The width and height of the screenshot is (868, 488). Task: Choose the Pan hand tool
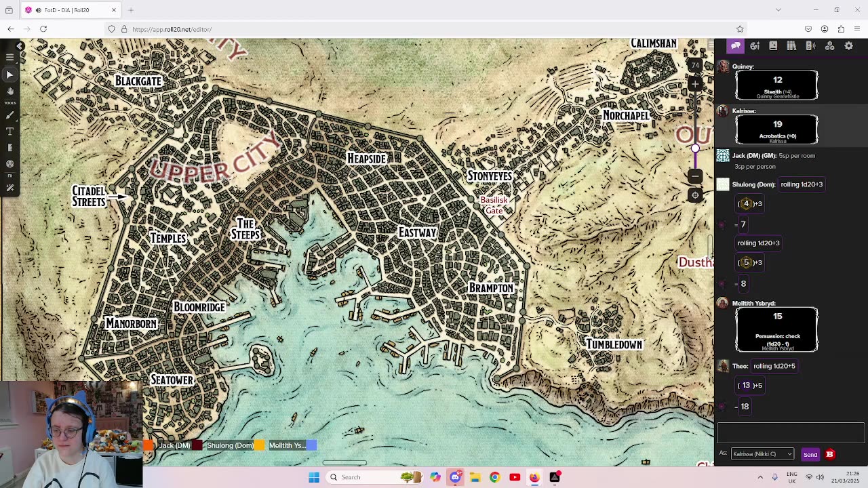(x=9, y=91)
